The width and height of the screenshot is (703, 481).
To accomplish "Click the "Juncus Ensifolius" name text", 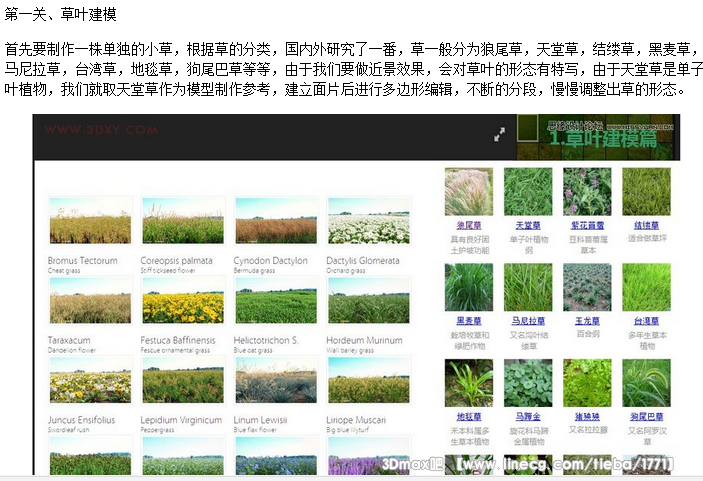I will (81, 420).
